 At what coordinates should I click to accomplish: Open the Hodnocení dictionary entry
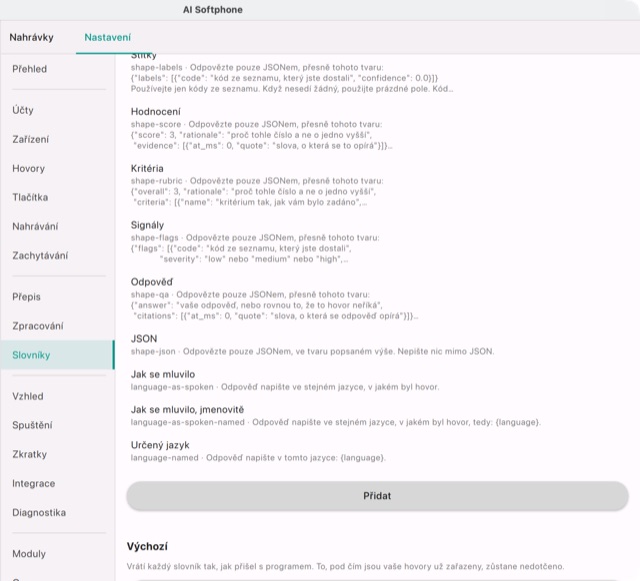pos(156,111)
